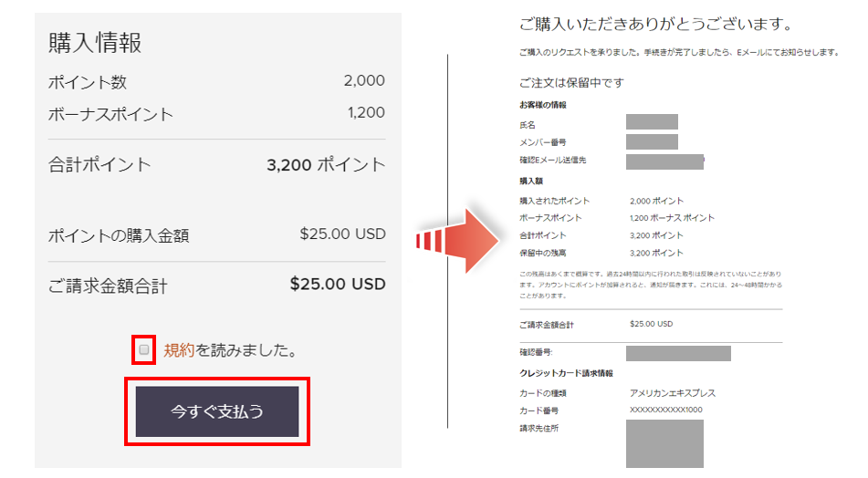Click the masked 確認Eメール送信先 field

click(x=664, y=161)
